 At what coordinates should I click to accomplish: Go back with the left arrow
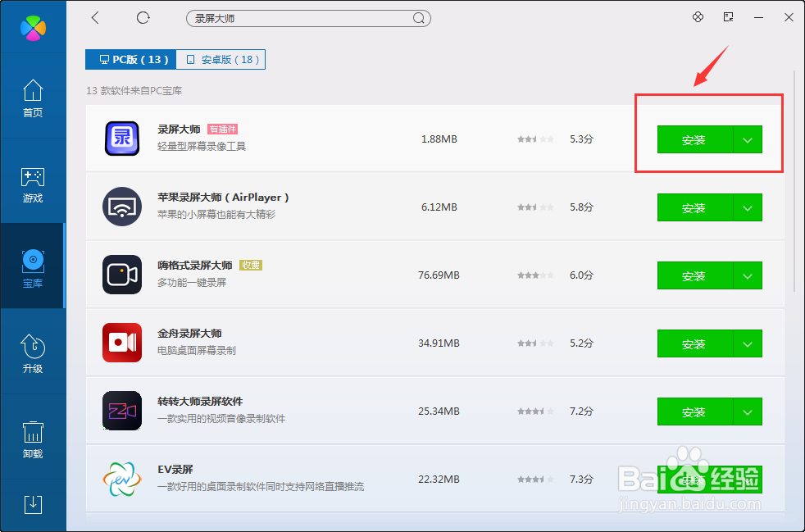coord(95,18)
